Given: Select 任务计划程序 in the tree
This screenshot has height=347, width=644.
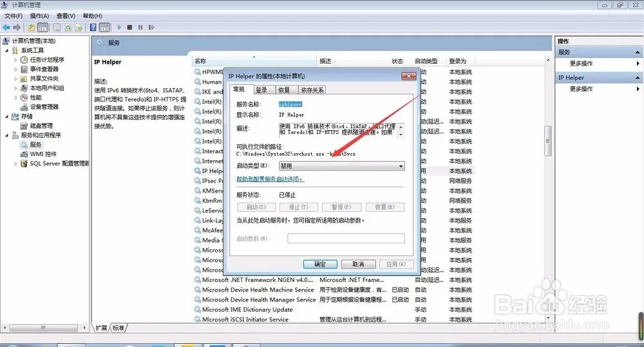Looking at the screenshot, I should tap(47, 59).
